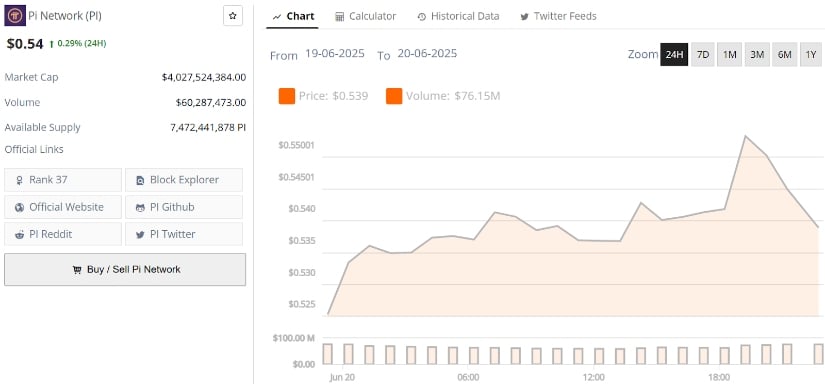Switch to the Calculator tab
The height and width of the screenshot is (384, 825).
(x=366, y=16)
